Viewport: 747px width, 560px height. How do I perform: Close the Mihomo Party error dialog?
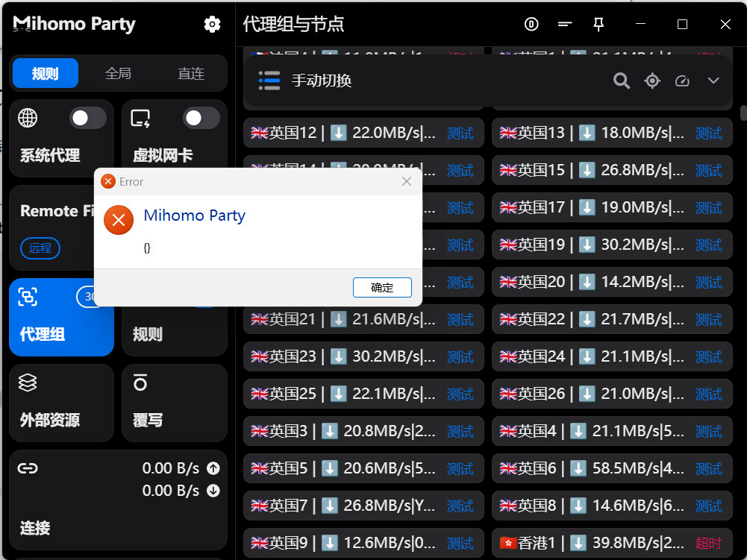point(406,181)
